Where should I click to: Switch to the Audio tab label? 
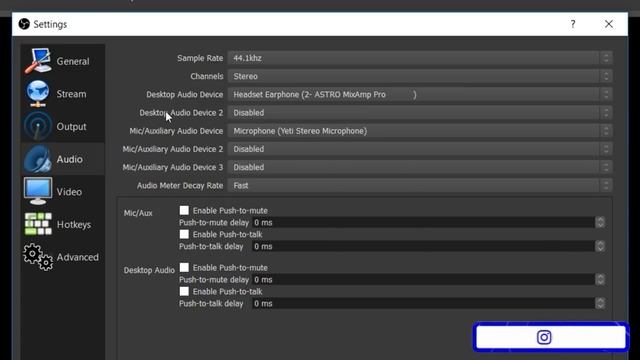[x=69, y=159]
